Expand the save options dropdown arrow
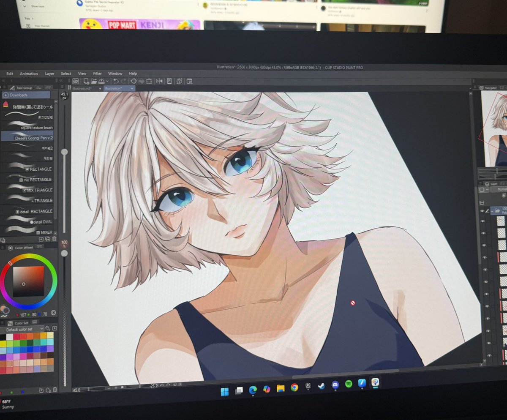Image resolution: width=507 pixels, height=420 pixels. [x=107, y=81]
